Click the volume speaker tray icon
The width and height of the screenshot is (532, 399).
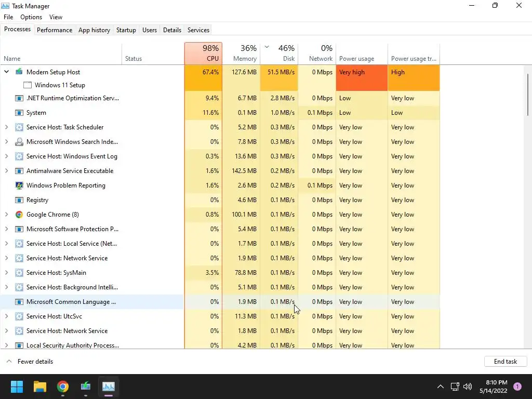click(468, 387)
